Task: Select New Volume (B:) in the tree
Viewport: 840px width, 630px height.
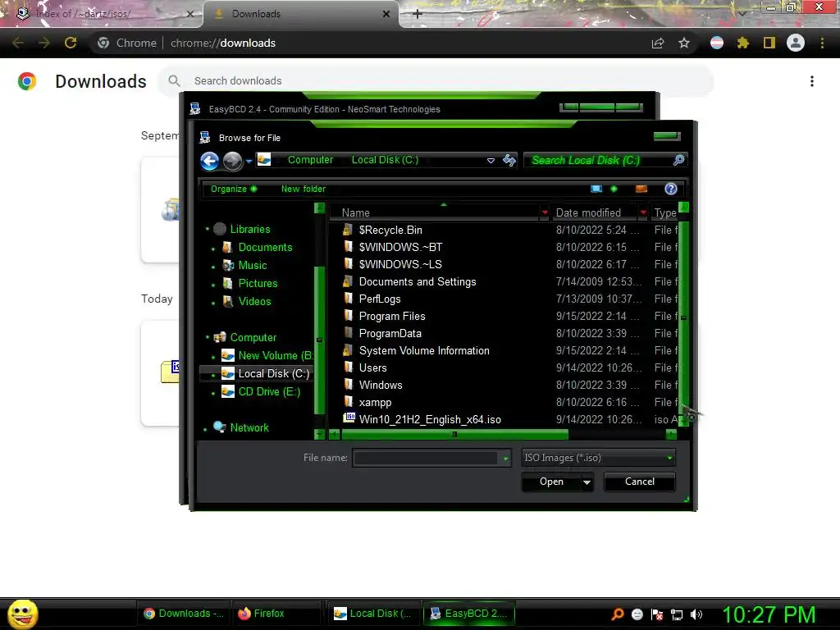Action: pos(276,355)
